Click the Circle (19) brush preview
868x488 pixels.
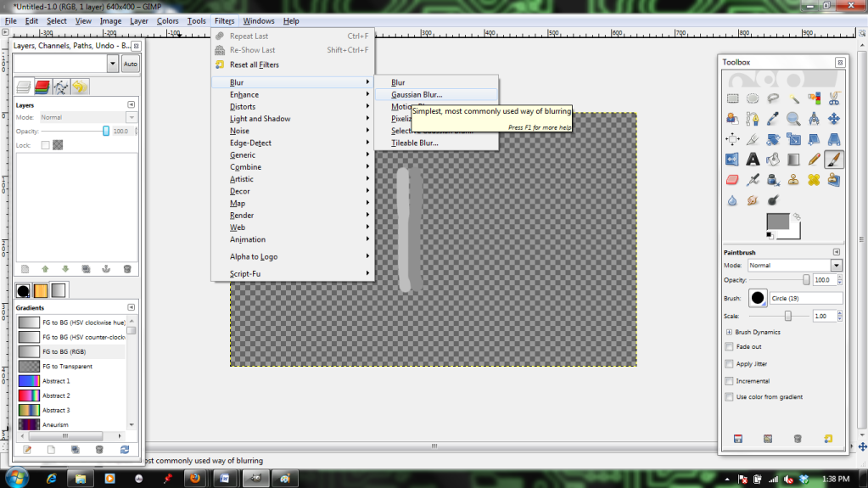[x=758, y=298]
